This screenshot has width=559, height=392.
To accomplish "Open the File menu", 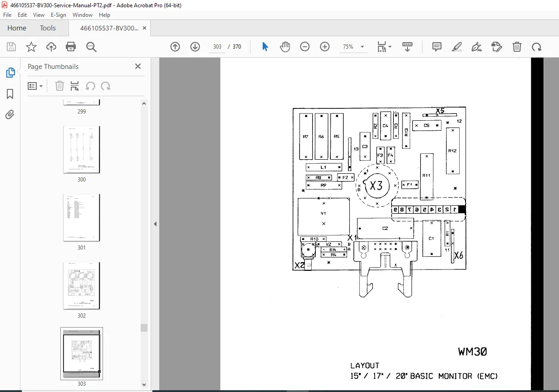I will pos(8,15).
